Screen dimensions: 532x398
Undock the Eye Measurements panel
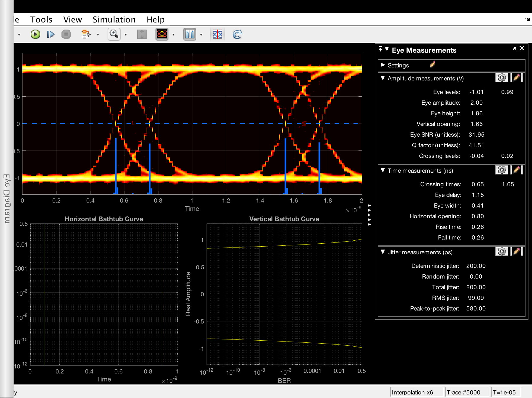pyautogui.click(x=514, y=48)
